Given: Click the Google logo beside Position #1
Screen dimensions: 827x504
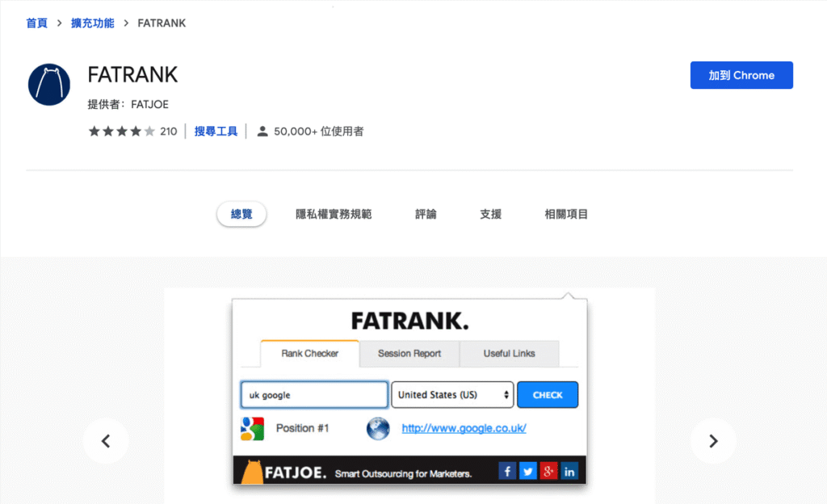Looking at the screenshot, I should [252, 429].
